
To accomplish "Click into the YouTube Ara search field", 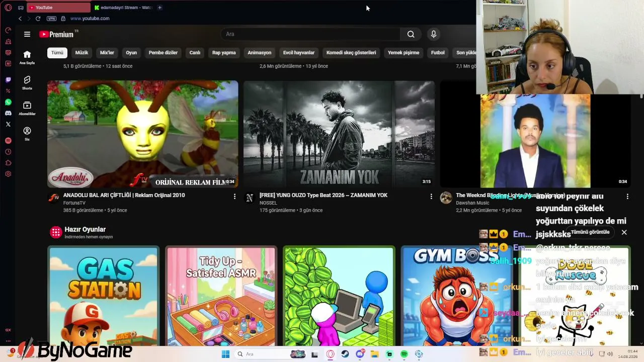I will [310, 34].
